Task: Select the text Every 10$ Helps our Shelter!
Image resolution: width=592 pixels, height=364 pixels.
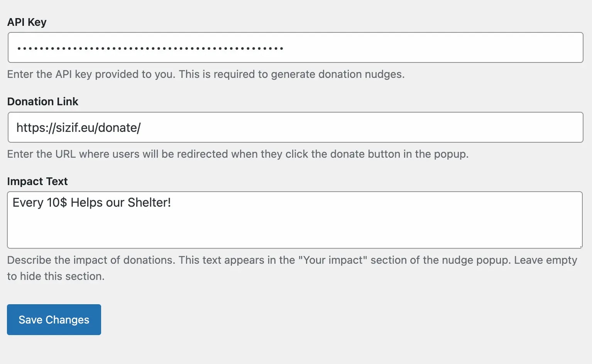Action: click(x=91, y=202)
